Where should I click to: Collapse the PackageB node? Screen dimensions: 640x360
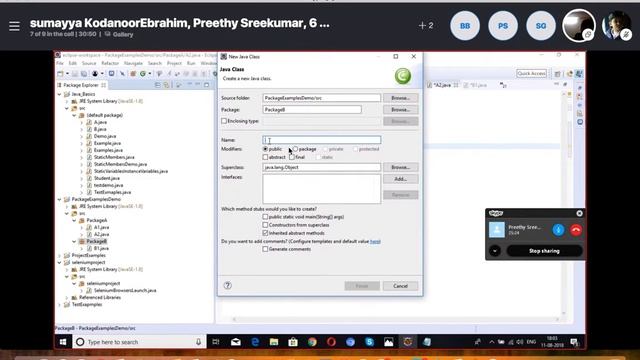(75, 242)
